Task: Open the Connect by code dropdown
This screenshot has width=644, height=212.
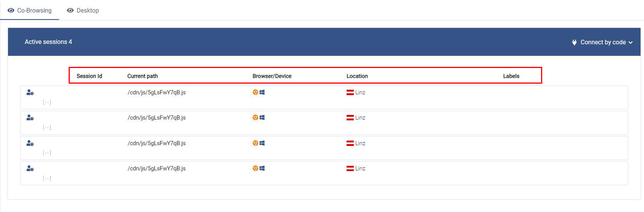Action: point(602,42)
